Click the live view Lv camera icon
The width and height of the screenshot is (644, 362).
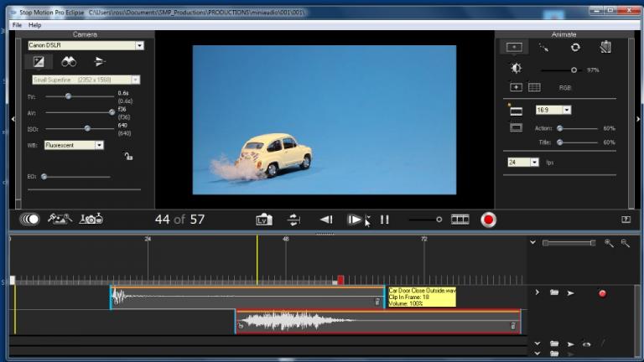(x=263, y=220)
